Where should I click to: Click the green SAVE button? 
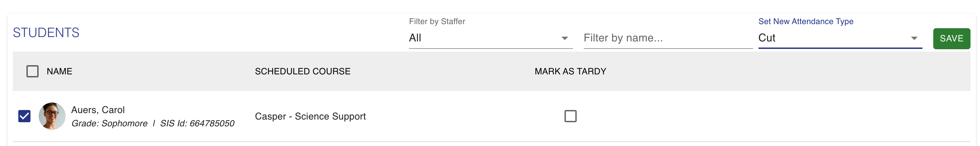(952, 38)
